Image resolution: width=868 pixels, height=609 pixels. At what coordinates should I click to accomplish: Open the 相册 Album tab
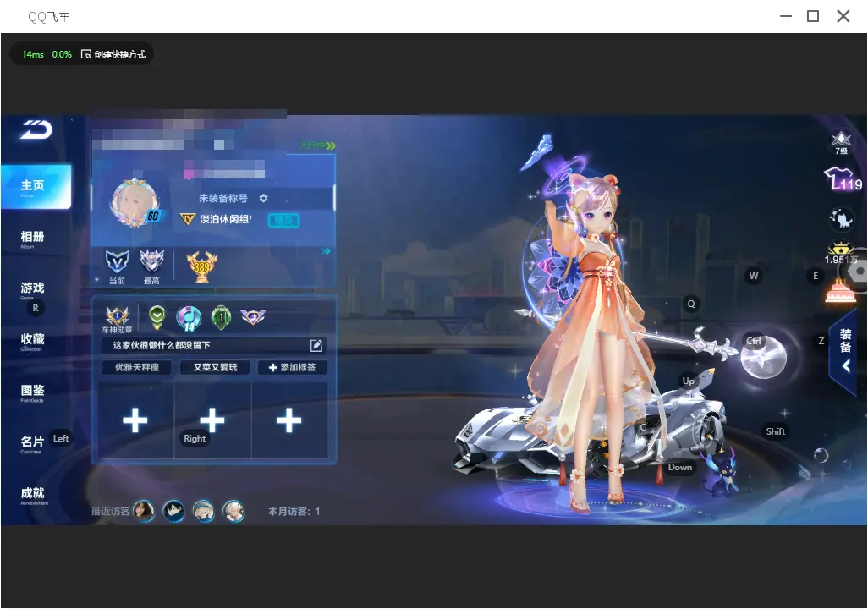click(32, 239)
